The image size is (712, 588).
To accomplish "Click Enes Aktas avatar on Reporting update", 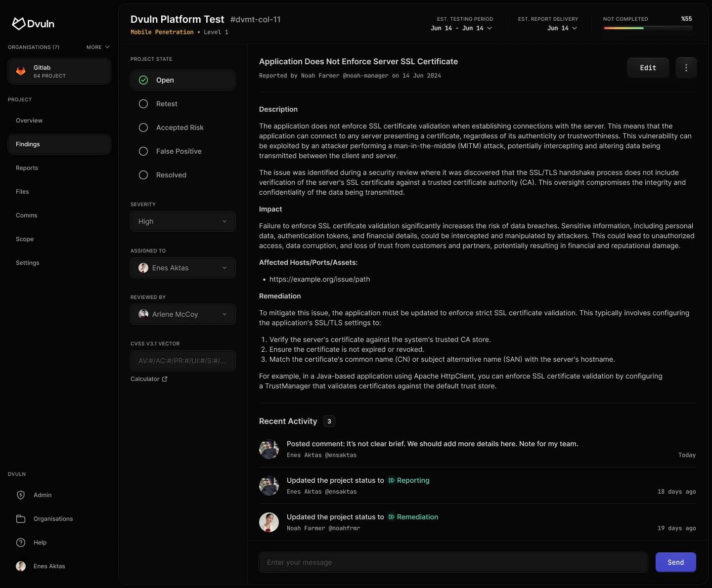I will point(269,486).
